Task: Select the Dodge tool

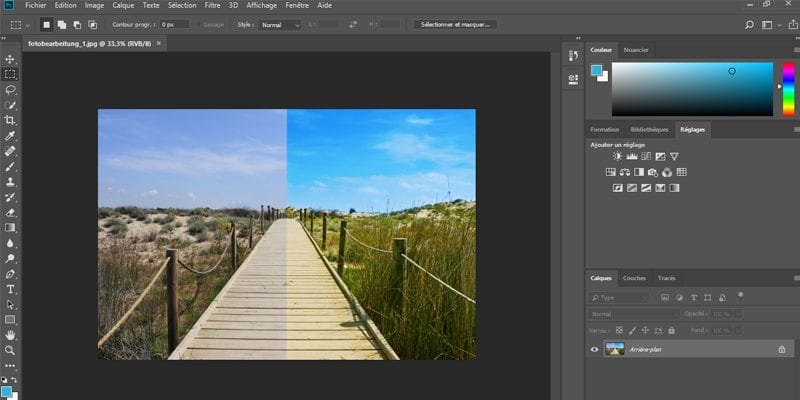Action: [10, 258]
